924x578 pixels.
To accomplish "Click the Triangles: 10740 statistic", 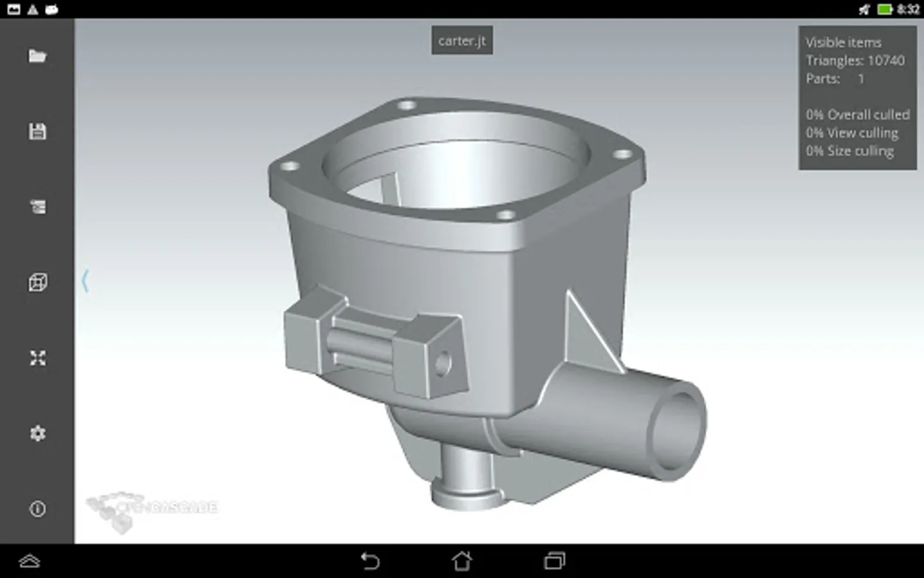I will 855,60.
